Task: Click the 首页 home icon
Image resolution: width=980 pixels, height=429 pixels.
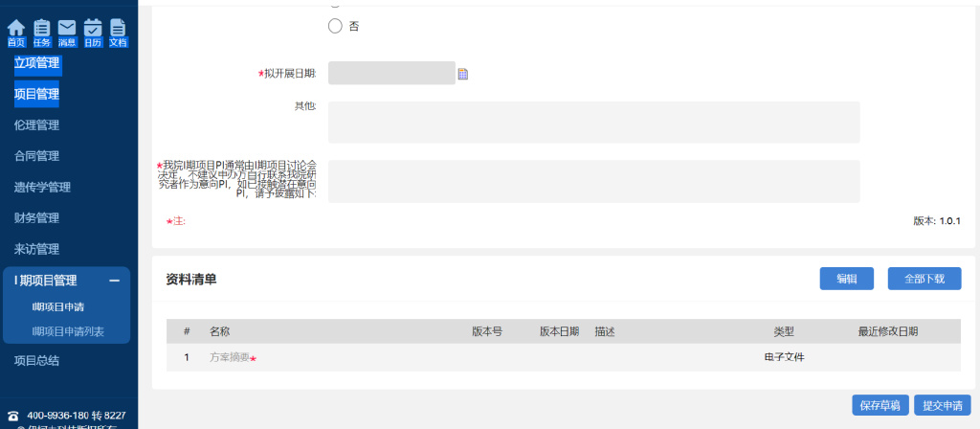Action: pyautogui.click(x=16, y=32)
